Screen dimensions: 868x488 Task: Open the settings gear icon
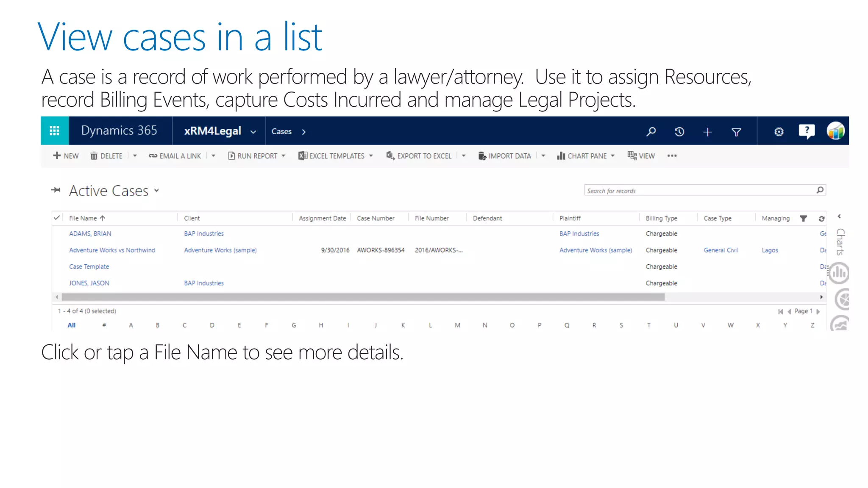[779, 132]
